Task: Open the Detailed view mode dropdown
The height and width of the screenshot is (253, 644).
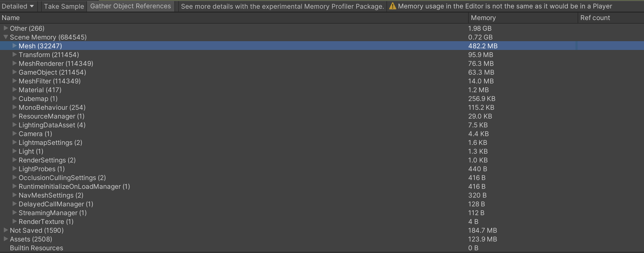Action: [18, 6]
